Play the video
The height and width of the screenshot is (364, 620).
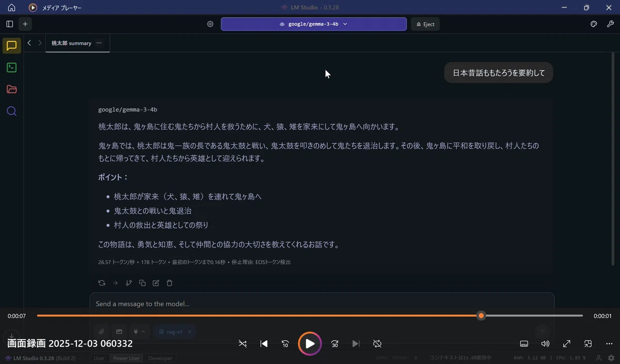click(x=309, y=343)
